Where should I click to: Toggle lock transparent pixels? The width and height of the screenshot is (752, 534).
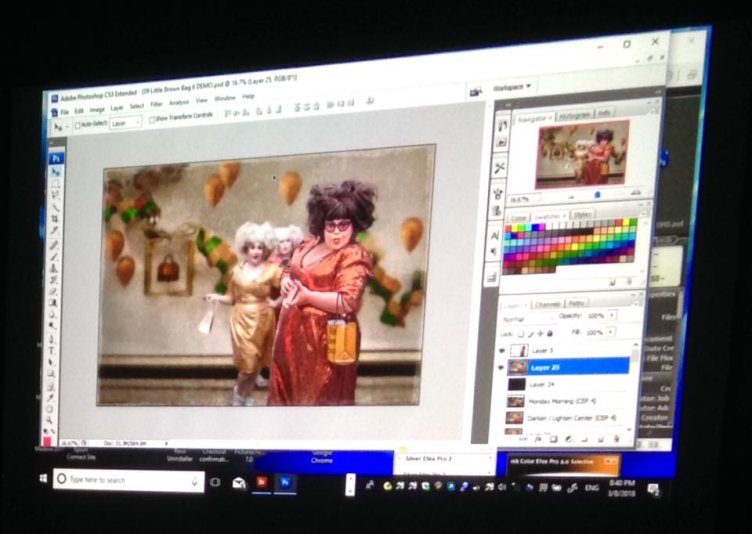pos(521,334)
